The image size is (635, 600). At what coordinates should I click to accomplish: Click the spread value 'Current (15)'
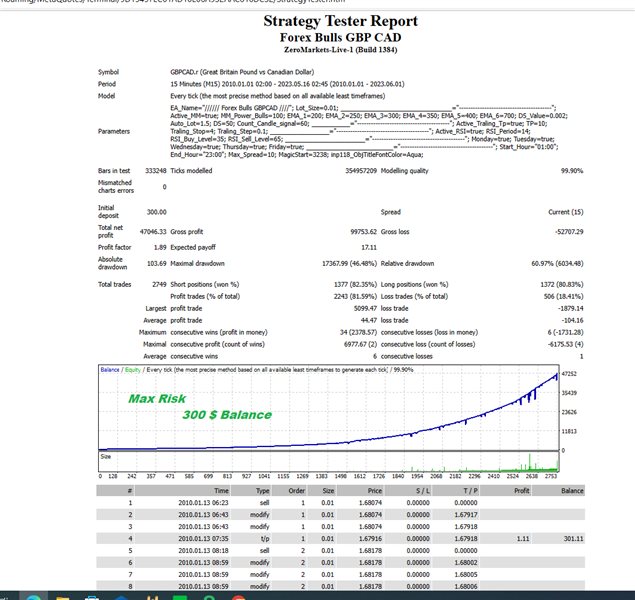coord(566,212)
